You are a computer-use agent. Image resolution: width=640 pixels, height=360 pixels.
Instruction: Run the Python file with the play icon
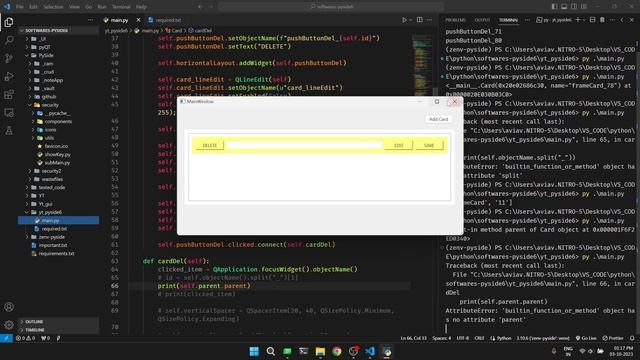404,20
